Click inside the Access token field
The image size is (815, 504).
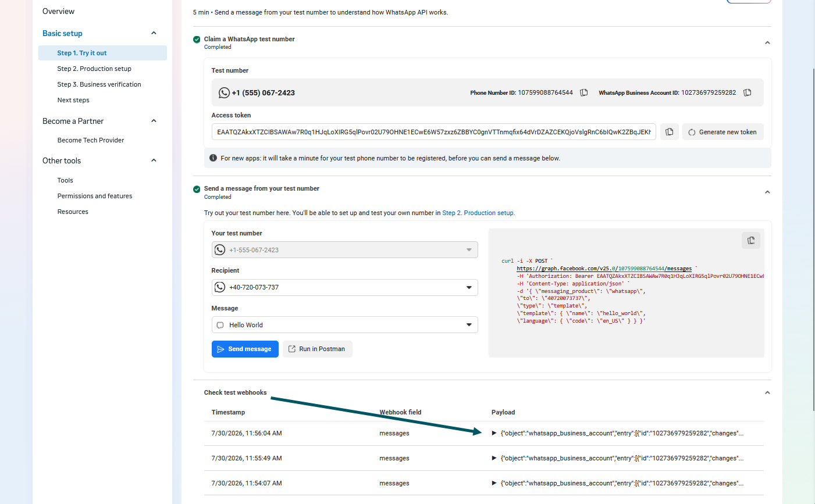pos(434,132)
